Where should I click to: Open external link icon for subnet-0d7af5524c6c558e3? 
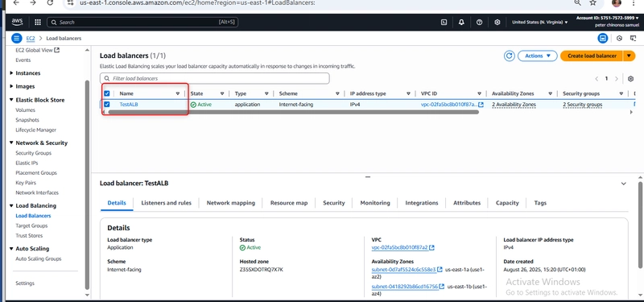[440, 270]
